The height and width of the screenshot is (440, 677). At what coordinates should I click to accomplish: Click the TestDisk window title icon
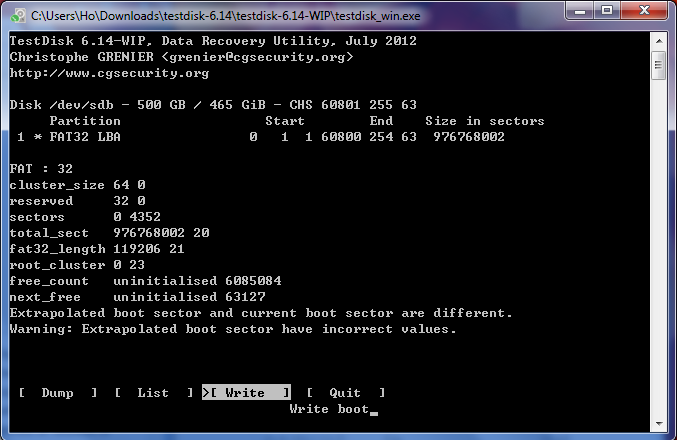coord(18,16)
